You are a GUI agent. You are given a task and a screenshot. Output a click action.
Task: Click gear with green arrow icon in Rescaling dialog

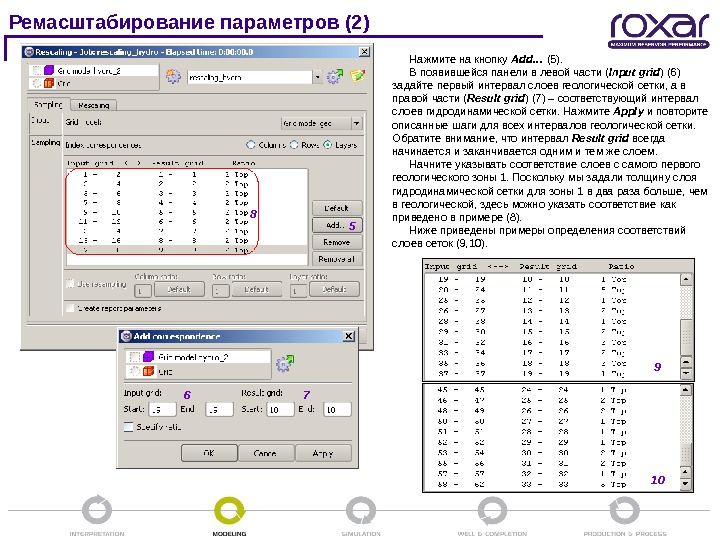click(x=335, y=77)
